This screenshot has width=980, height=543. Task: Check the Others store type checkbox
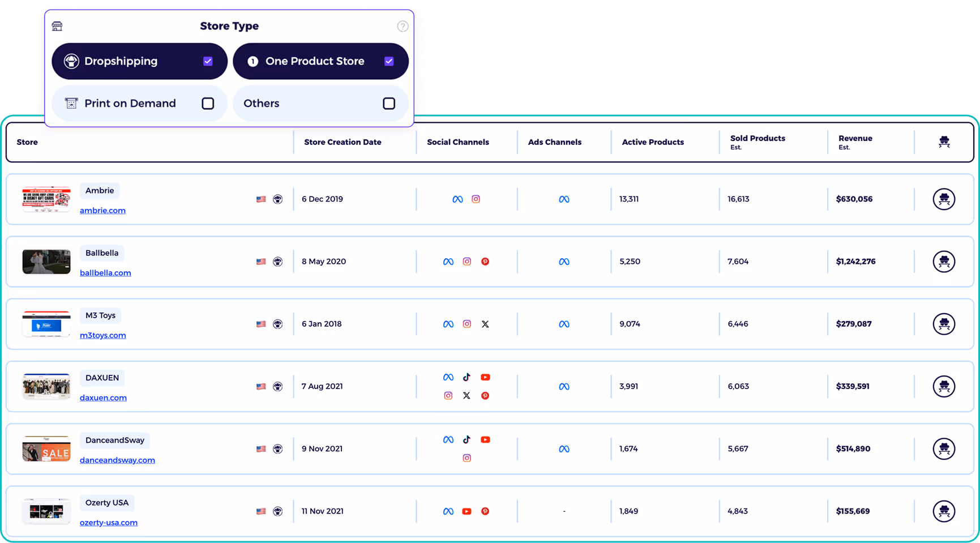coord(389,103)
